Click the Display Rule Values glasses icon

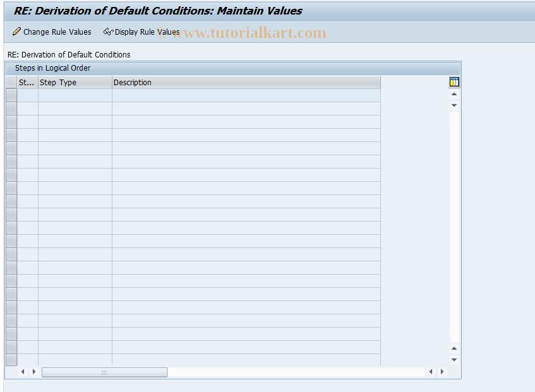108,32
